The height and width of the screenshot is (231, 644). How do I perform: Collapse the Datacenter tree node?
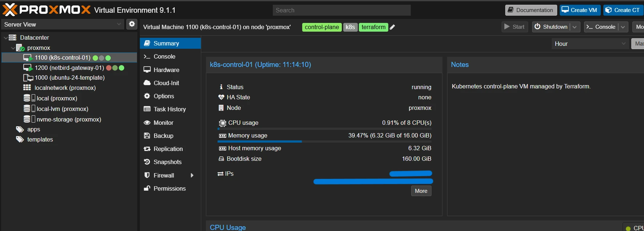pyautogui.click(x=5, y=37)
